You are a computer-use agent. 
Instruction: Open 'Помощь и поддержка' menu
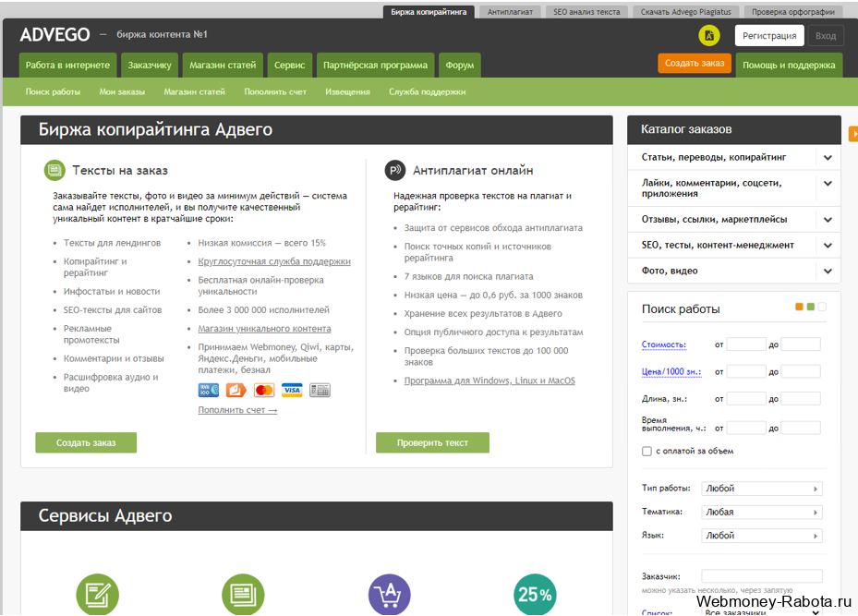click(x=789, y=65)
